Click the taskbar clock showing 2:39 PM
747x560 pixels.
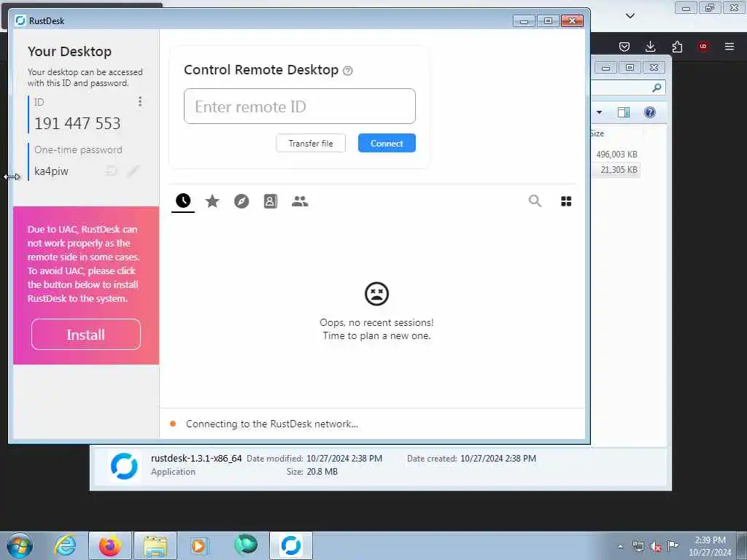click(x=710, y=546)
